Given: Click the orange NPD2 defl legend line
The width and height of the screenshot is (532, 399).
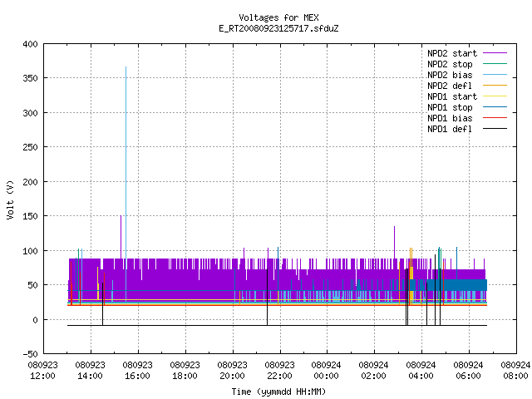Looking at the screenshot, I should tap(495, 86).
